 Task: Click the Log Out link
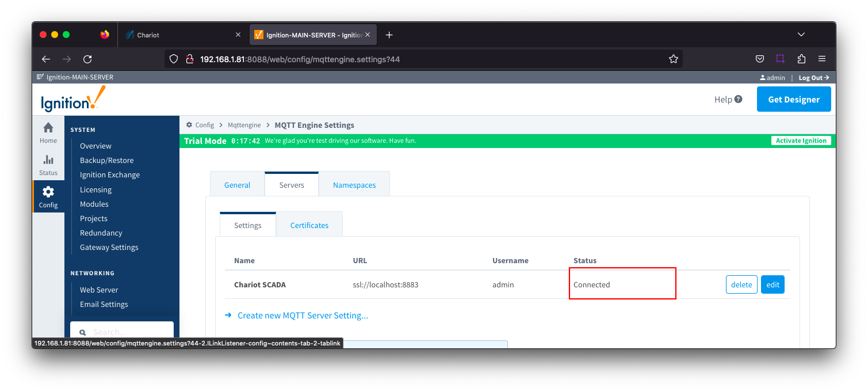click(813, 77)
